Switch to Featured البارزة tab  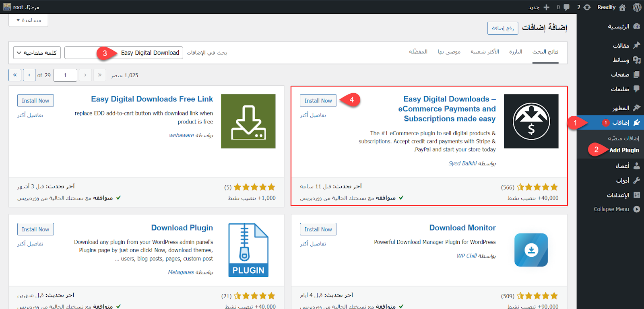pos(516,52)
